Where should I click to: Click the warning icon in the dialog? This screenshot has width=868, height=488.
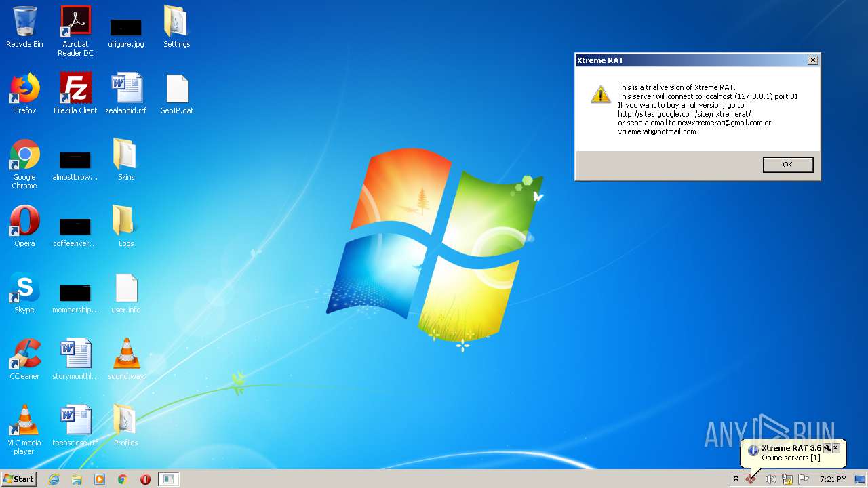601,94
